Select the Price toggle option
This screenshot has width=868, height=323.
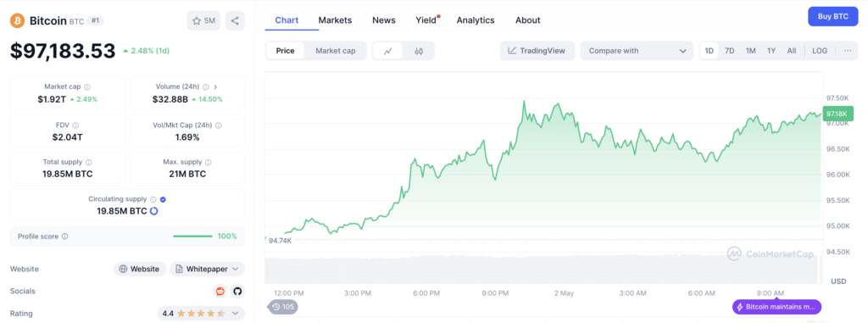click(x=286, y=51)
